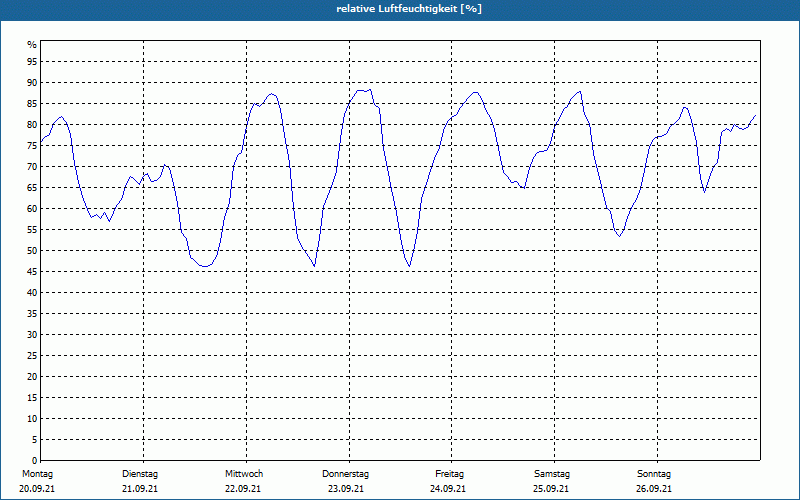
Task: Click the 'relative Luftfeuchtigkeit [%]' chart title
Action: pyautogui.click(x=409, y=9)
